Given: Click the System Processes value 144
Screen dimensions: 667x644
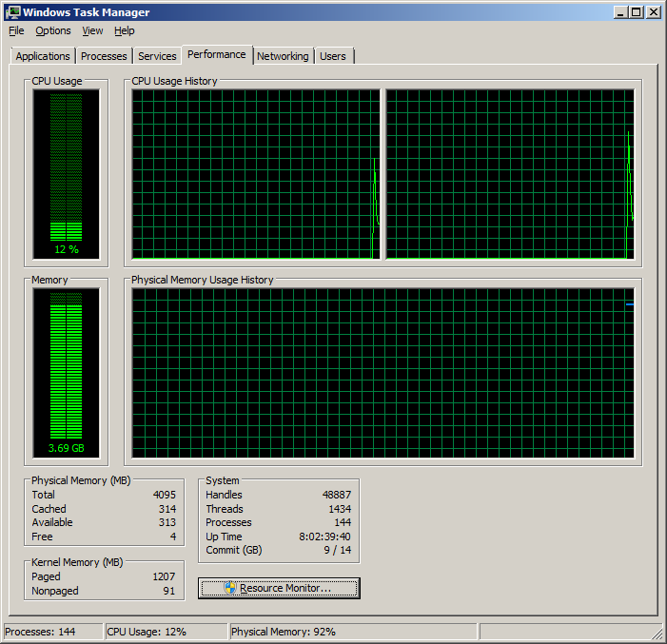Looking at the screenshot, I should tap(343, 522).
